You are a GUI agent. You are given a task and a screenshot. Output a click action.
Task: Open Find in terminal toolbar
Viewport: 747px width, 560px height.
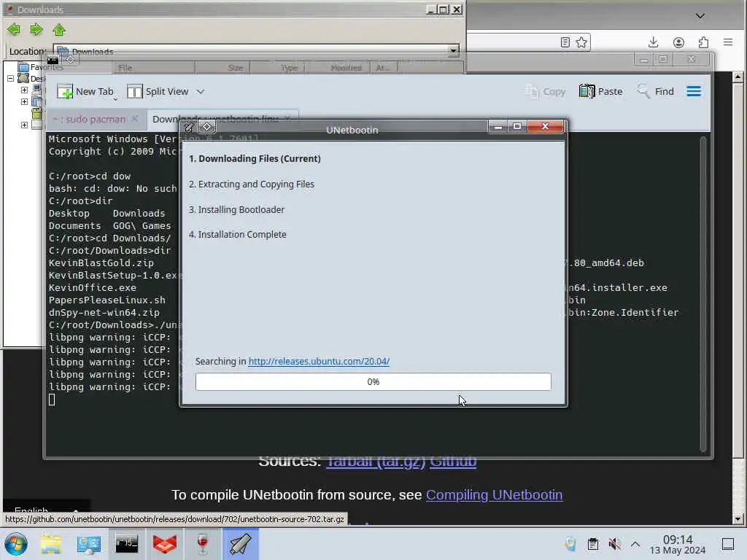(x=656, y=91)
